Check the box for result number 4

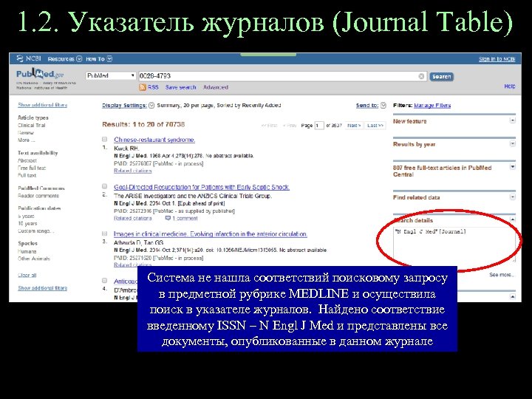(x=105, y=281)
